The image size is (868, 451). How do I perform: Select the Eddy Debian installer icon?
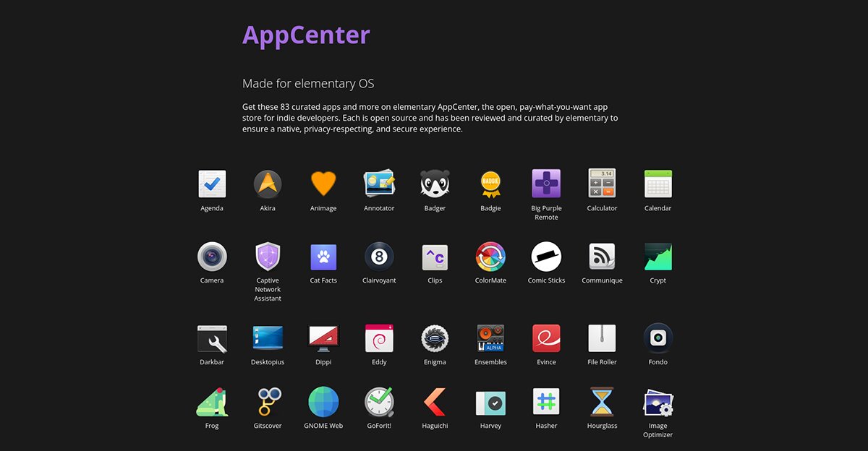tap(379, 338)
